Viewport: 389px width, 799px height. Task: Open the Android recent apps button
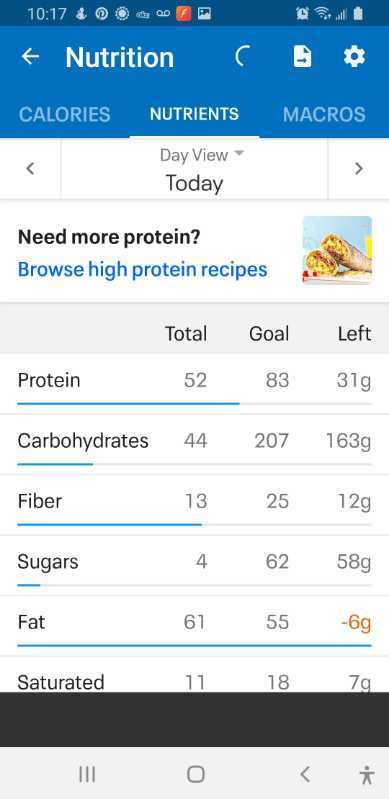click(87, 775)
